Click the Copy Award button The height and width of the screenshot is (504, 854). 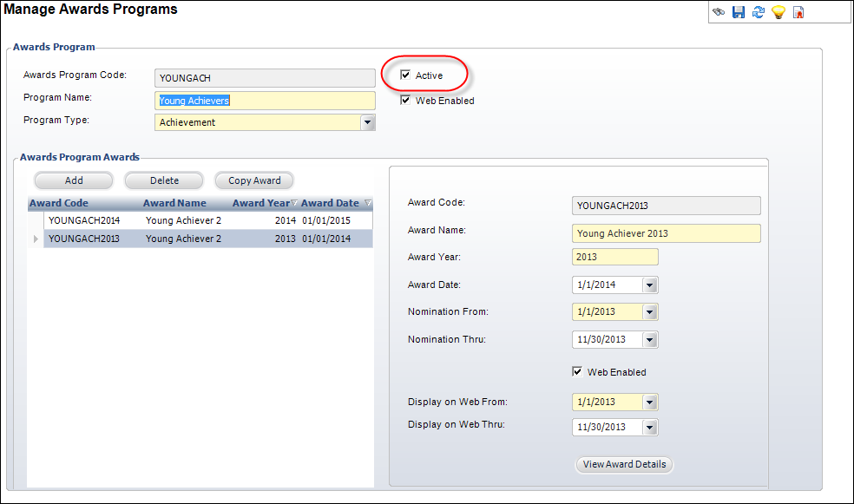click(x=254, y=180)
